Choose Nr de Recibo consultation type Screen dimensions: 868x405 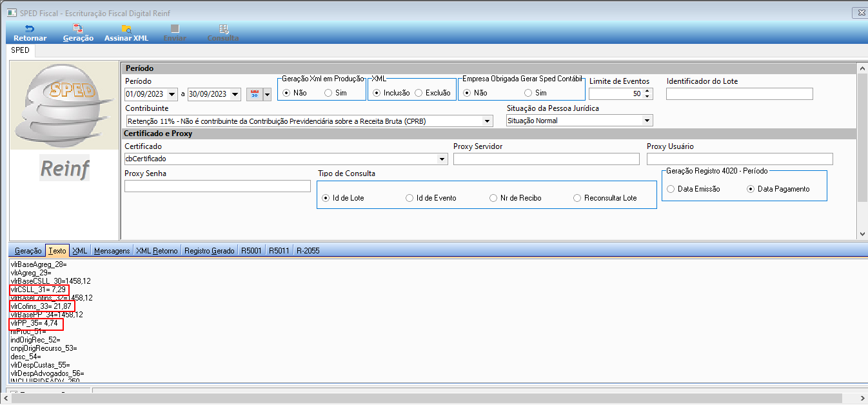[493, 198]
